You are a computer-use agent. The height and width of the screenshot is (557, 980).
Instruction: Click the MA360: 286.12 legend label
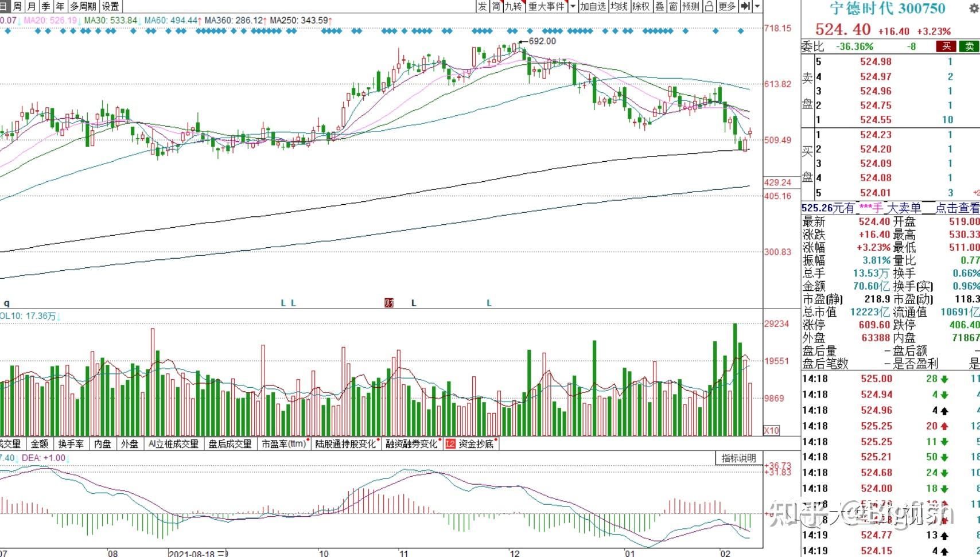click(234, 20)
